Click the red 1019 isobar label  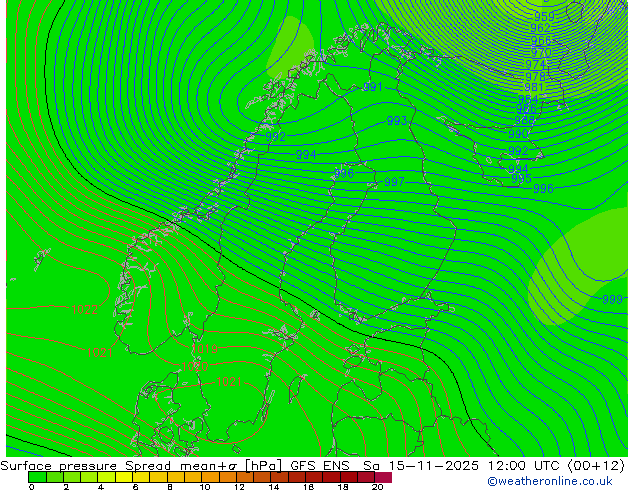point(204,348)
